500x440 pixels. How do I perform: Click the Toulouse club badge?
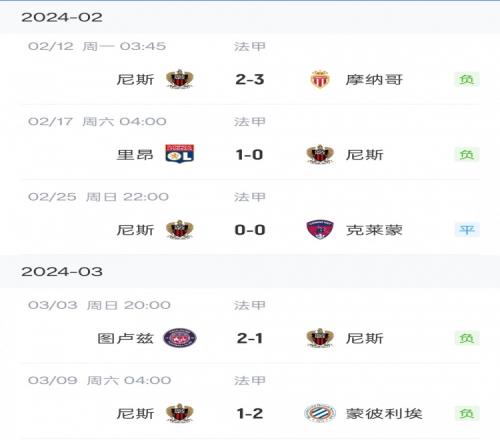pos(180,338)
